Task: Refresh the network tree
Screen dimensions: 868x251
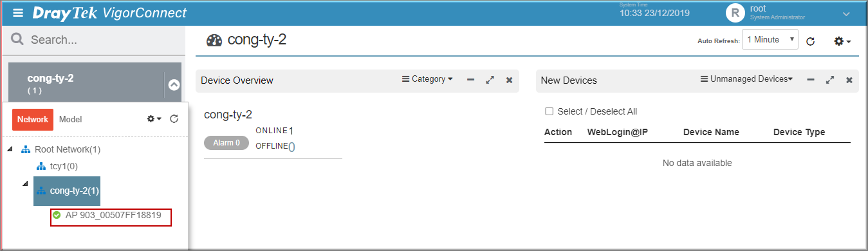Action: click(174, 119)
